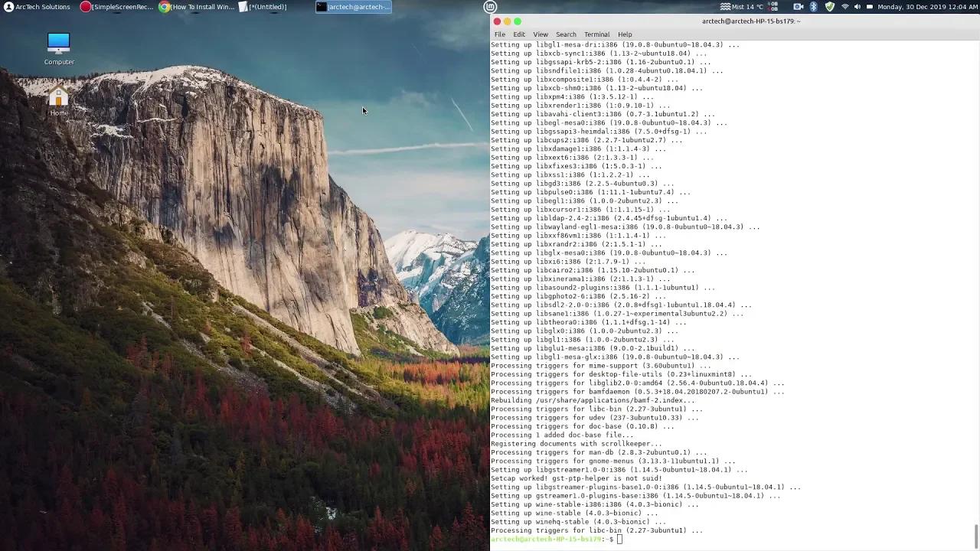Switch to the SimpleScreenRecorder window

pos(117,7)
